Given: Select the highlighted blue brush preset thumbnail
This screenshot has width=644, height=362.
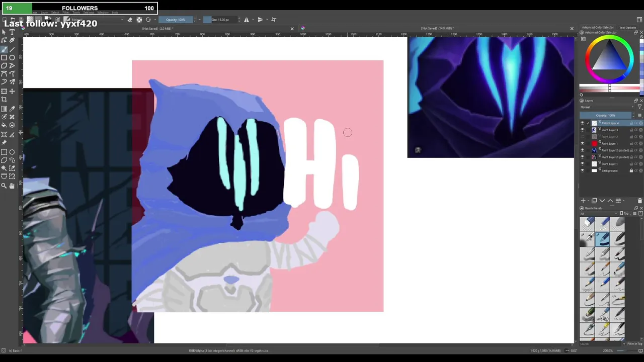Looking at the screenshot, I should click(603, 239).
